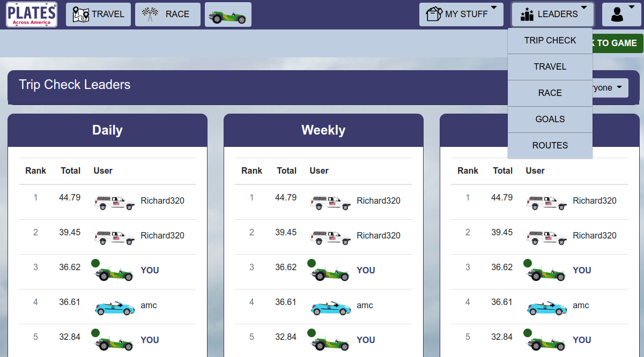Click the green buggy car button in navbar

click(228, 15)
